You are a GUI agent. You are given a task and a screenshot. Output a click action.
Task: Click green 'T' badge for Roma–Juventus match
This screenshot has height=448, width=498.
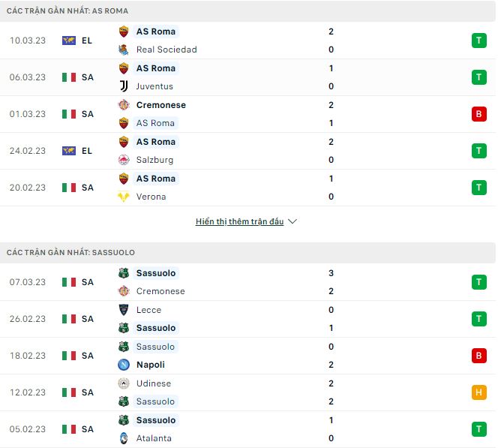click(478, 77)
